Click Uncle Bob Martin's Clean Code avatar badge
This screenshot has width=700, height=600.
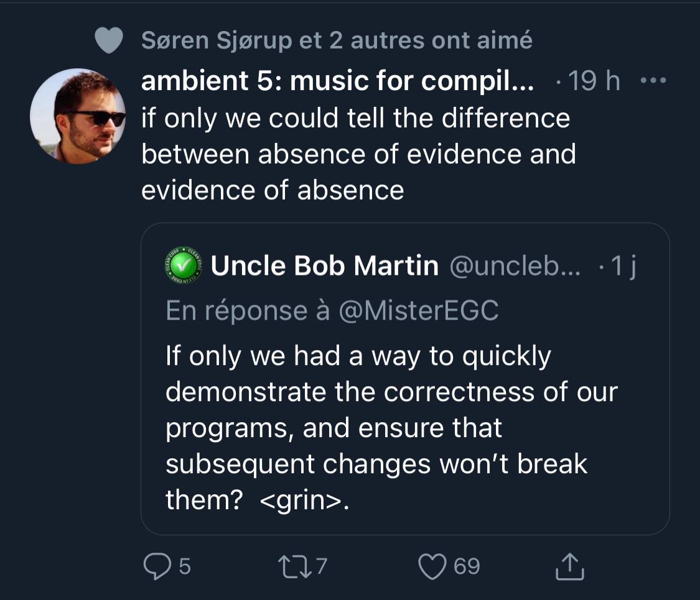tap(182, 267)
